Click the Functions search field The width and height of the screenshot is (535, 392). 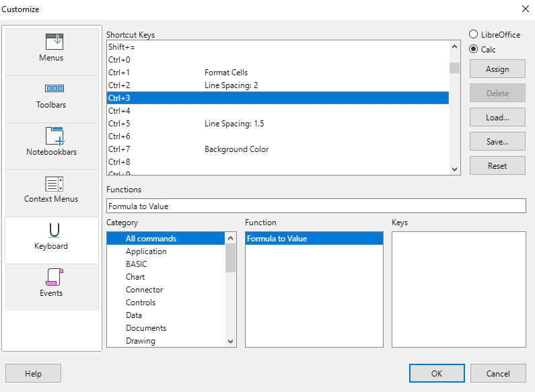316,206
